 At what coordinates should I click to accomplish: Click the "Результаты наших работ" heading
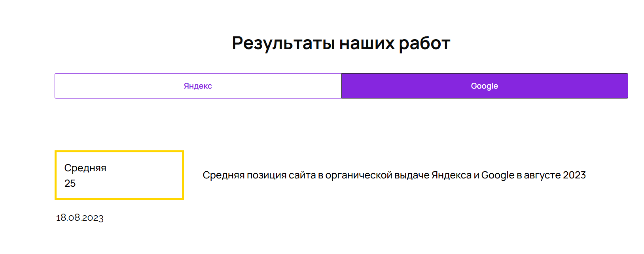(x=341, y=43)
